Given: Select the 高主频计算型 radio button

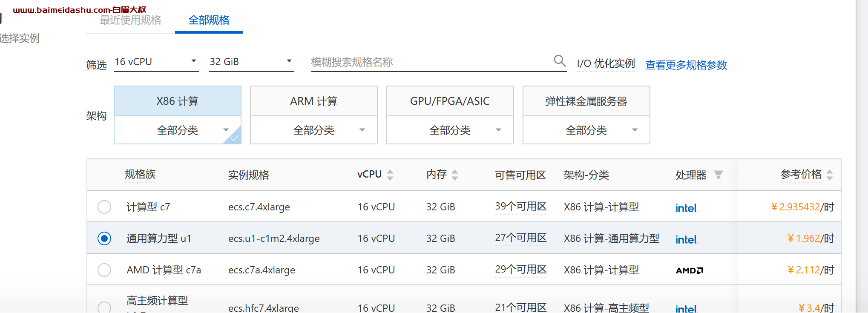Looking at the screenshot, I should (104, 307).
